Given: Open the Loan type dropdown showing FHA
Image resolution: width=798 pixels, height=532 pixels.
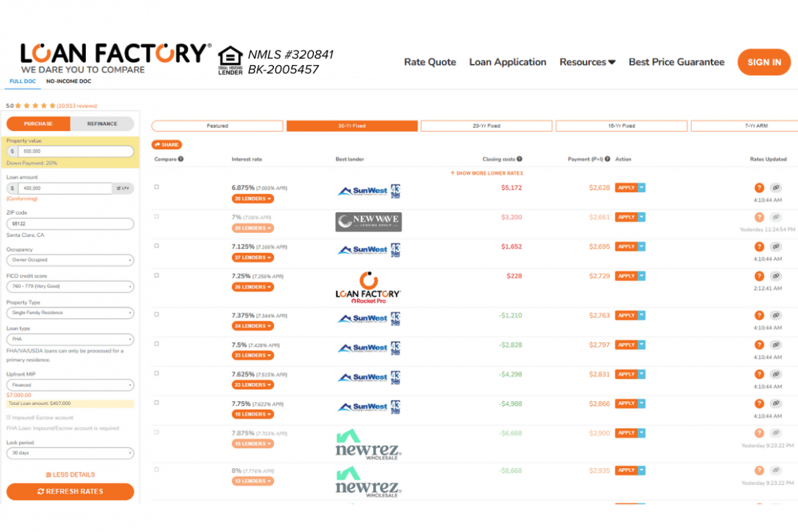Looking at the screenshot, I should click(70, 339).
